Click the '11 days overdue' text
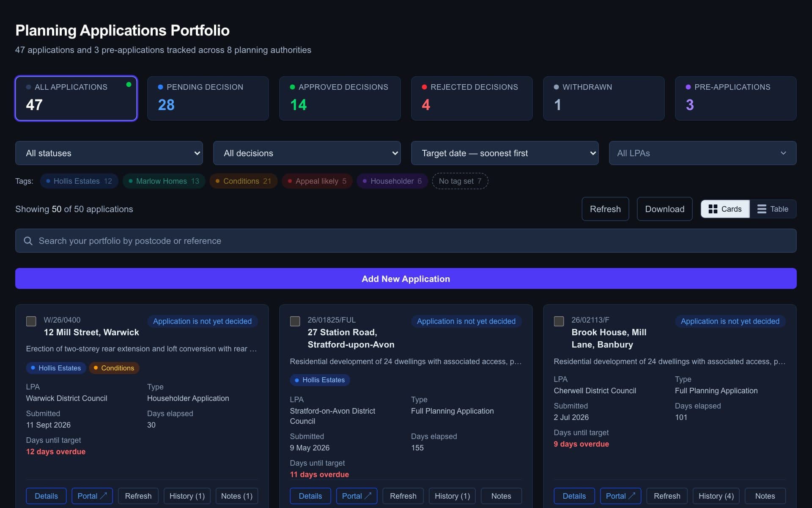The height and width of the screenshot is (508, 812). [319, 475]
